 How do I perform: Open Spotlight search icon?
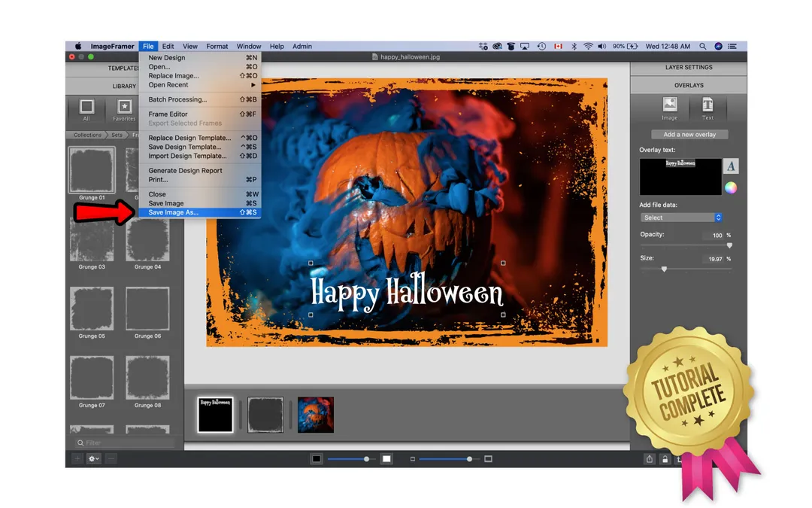703,46
